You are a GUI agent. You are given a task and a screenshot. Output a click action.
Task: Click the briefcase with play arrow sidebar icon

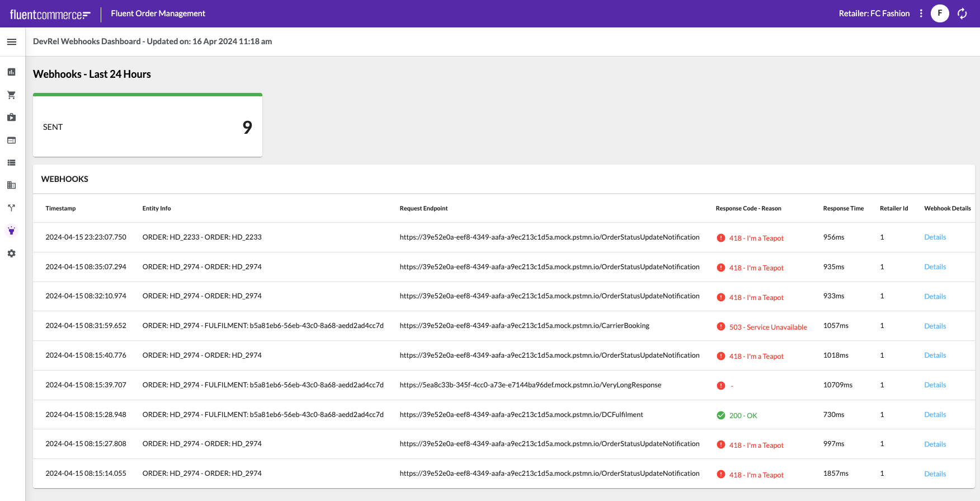12,118
